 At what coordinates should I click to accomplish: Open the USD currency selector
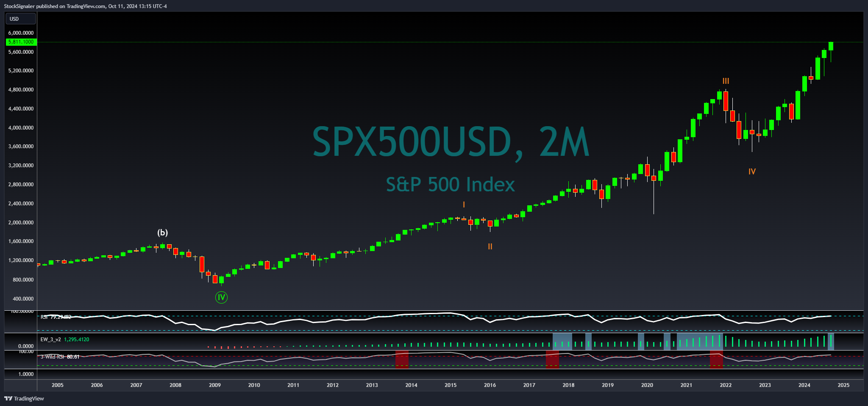coord(20,19)
